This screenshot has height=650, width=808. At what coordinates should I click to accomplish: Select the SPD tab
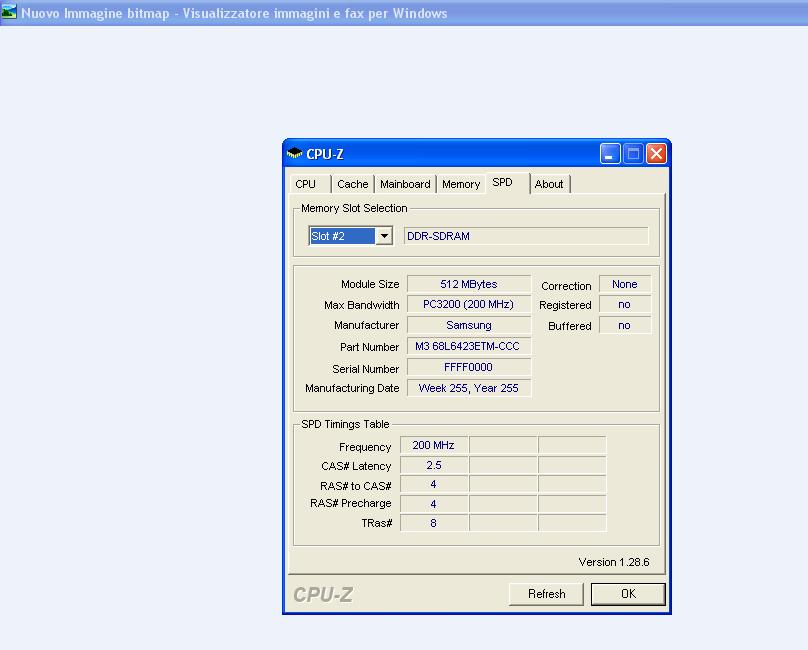coord(507,182)
